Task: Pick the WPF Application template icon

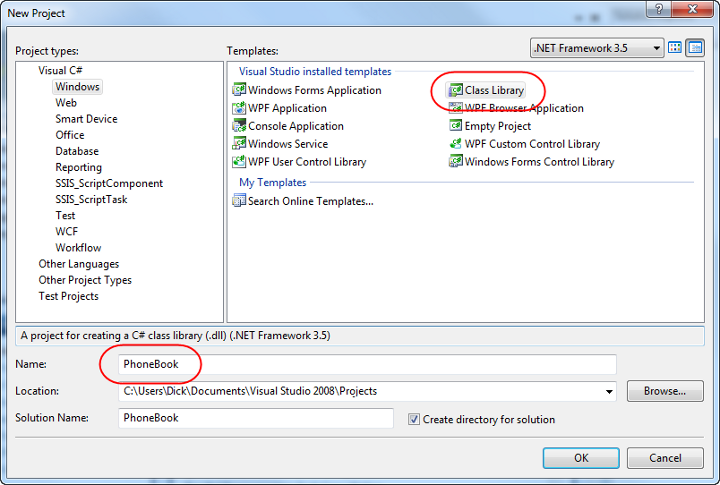Action: (240, 108)
